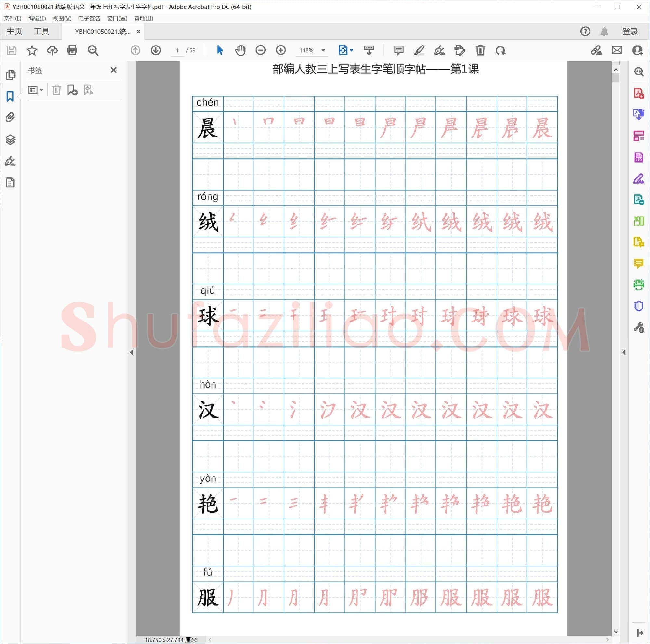Switch to the 主页 tab

(x=15, y=32)
